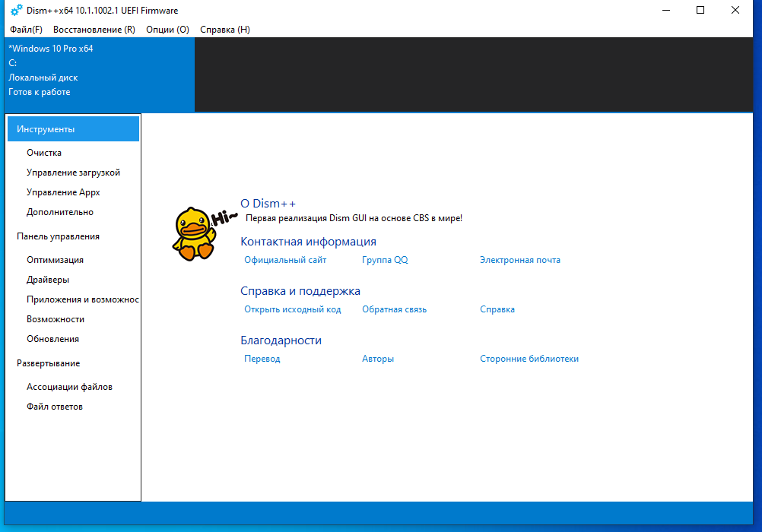
Task: Click the Благодарности heading
Action: pos(281,340)
